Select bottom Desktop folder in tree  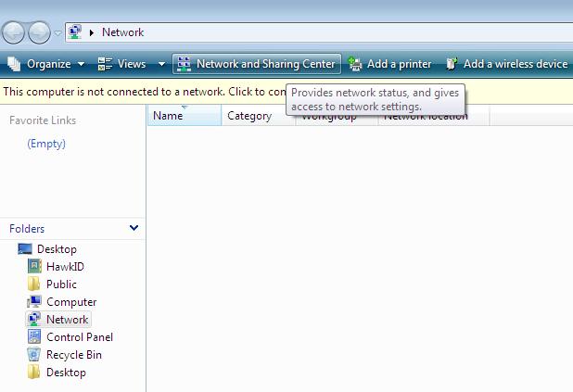66,373
